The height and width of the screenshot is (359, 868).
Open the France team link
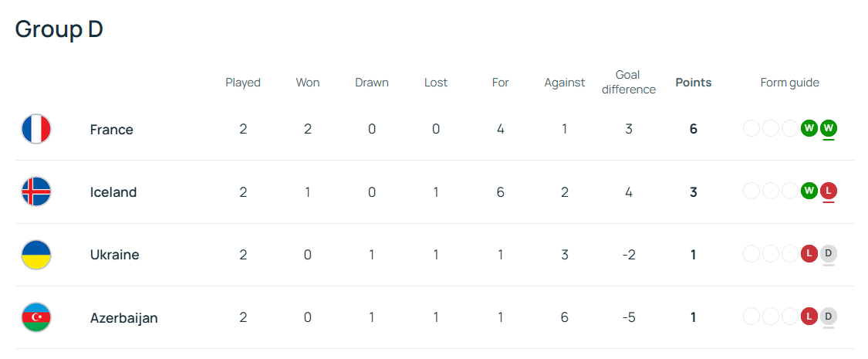click(111, 130)
